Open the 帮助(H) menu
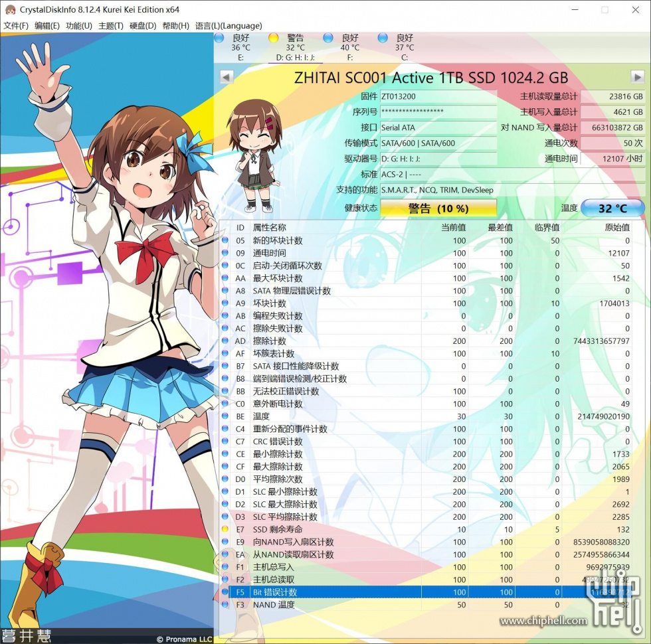651x644 pixels. (x=175, y=26)
